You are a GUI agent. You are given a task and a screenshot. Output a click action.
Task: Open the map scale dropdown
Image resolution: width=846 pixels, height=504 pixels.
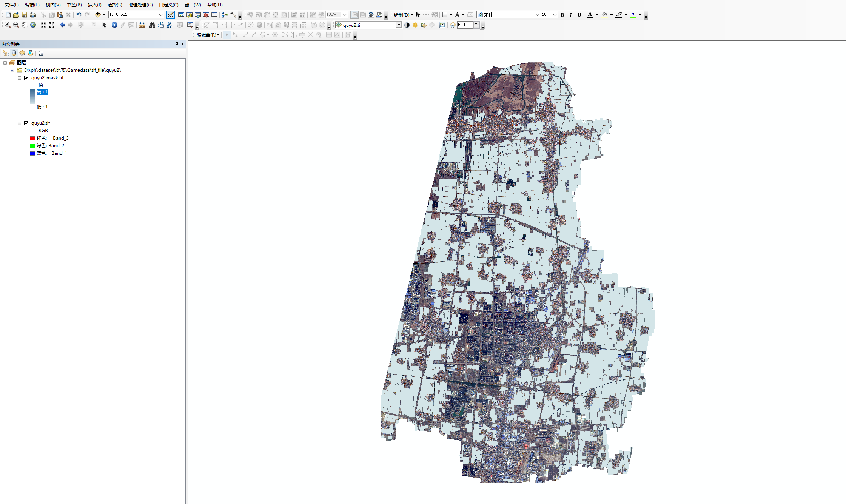(x=161, y=15)
